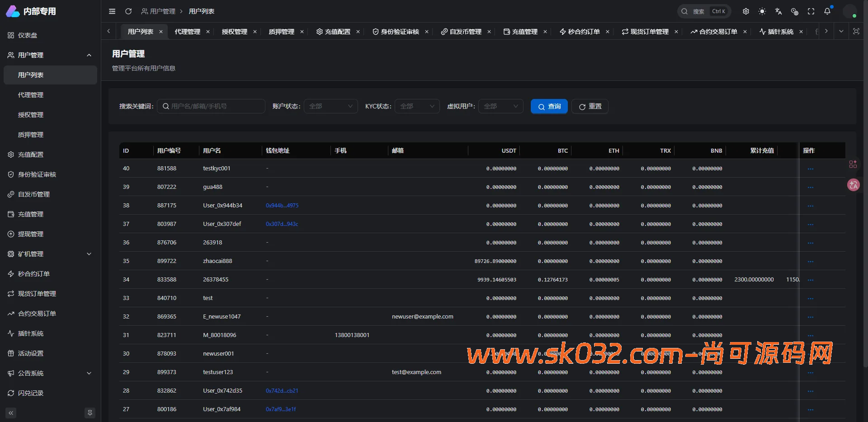The image size is (868, 422).
Task: Click the 查询 query button
Action: [x=549, y=106]
